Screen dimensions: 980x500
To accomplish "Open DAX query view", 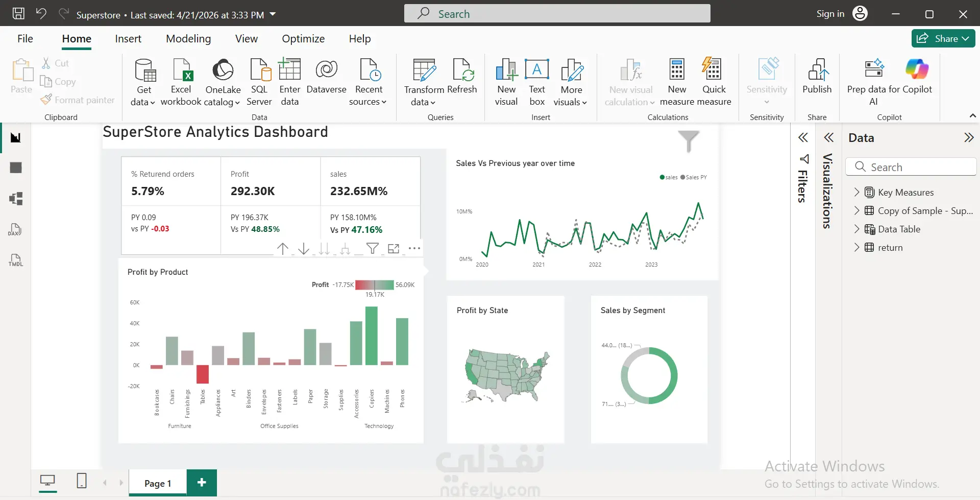I will [15, 230].
